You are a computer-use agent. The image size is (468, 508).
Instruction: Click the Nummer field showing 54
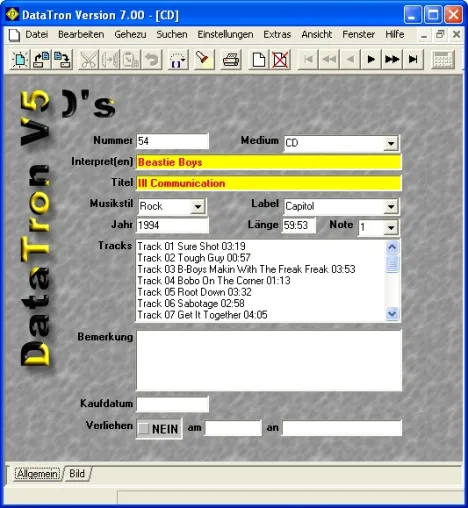tap(172, 141)
